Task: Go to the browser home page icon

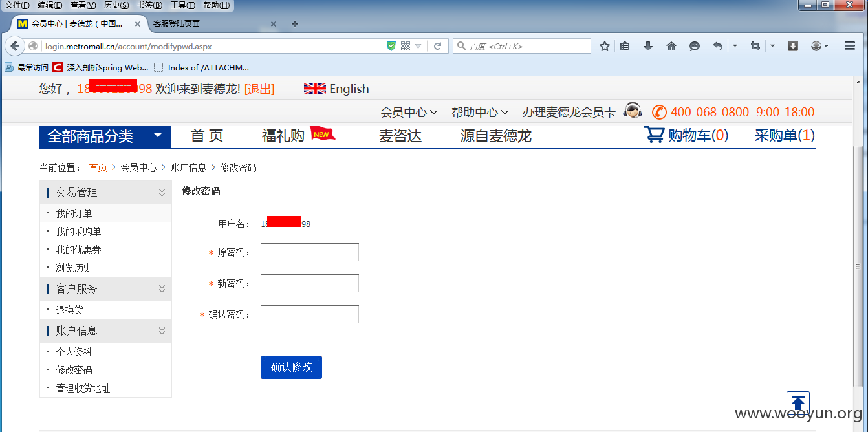Action: coord(671,46)
